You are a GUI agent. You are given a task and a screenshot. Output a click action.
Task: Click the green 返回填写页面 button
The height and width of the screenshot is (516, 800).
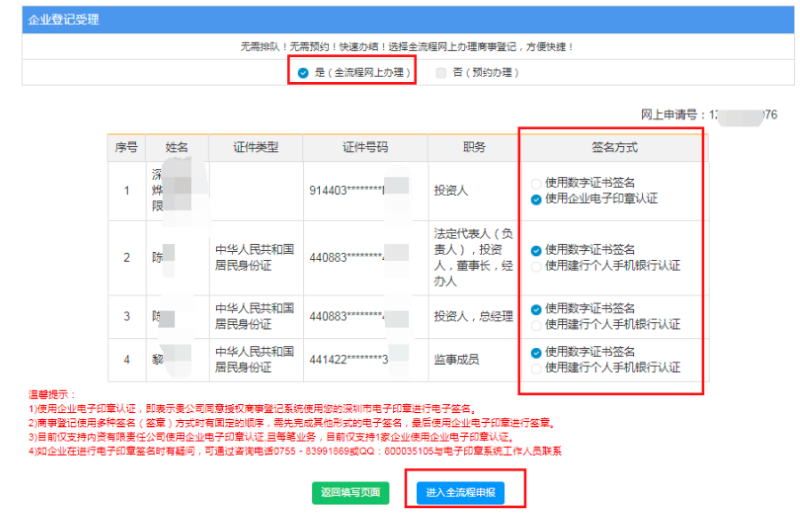353,493
